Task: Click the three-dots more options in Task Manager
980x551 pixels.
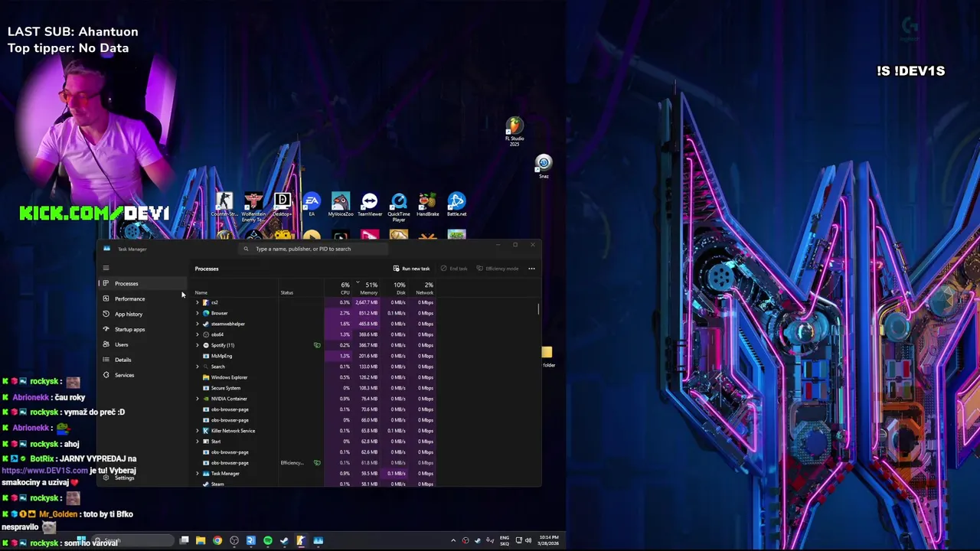Action: click(531, 269)
